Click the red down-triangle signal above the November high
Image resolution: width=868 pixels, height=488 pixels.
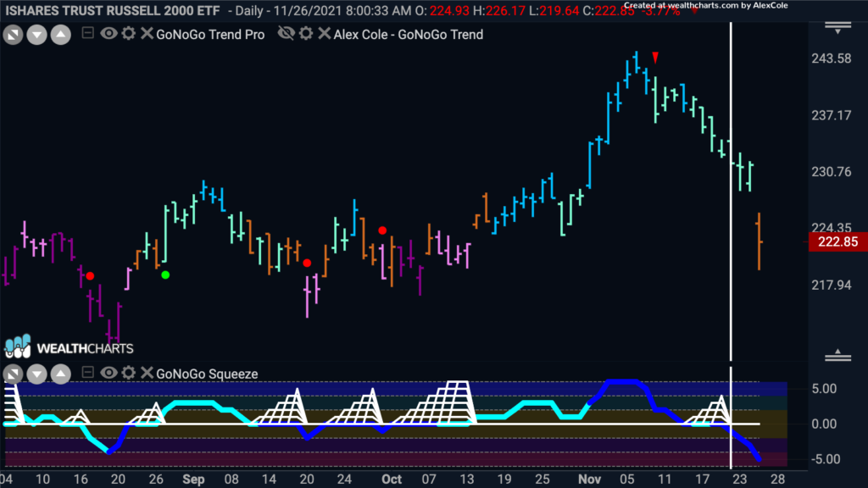[x=655, y=58]
